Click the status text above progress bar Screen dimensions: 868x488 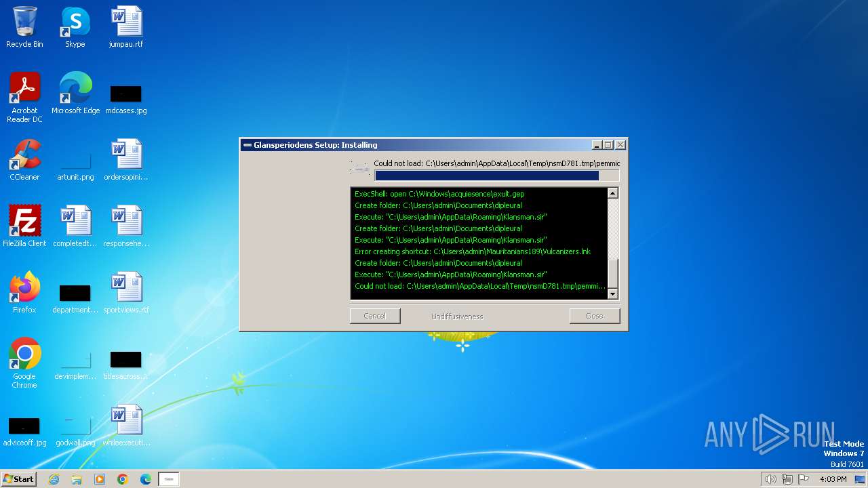coord(497,163)
